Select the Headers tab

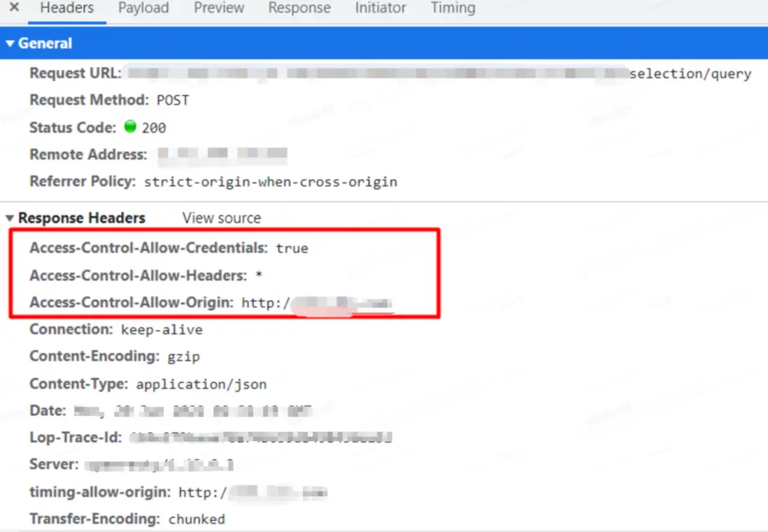coord(67,8)
